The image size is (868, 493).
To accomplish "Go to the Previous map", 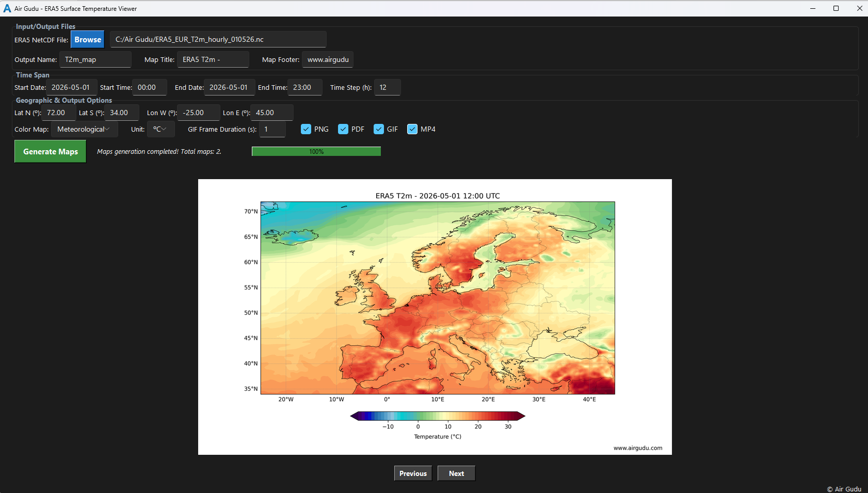I will tap(413, 473).
